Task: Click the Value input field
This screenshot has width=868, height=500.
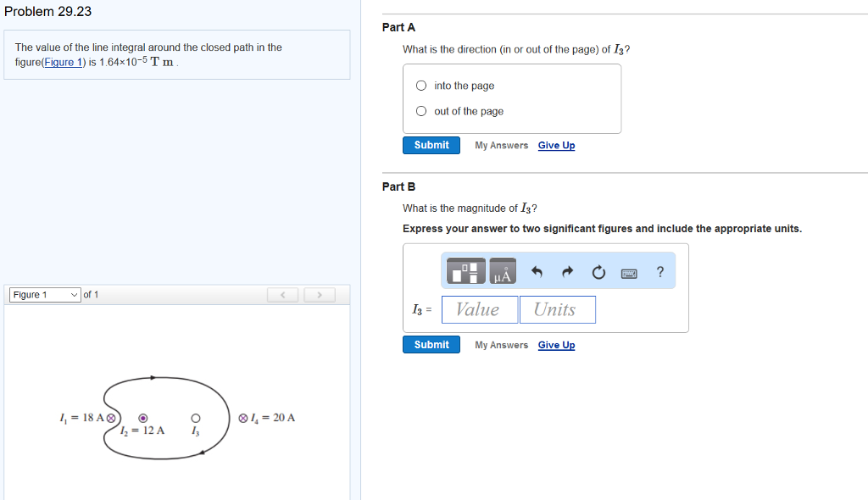Action: (x=479, y=309)
